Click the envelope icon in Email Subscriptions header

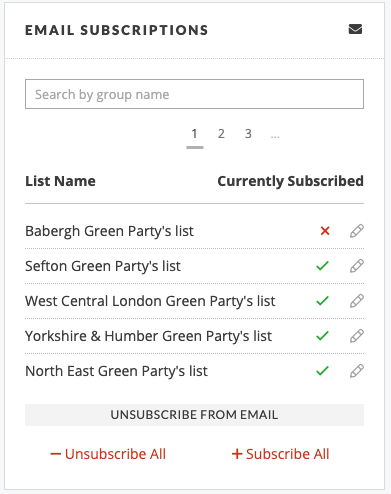click(x=355, y=29)
